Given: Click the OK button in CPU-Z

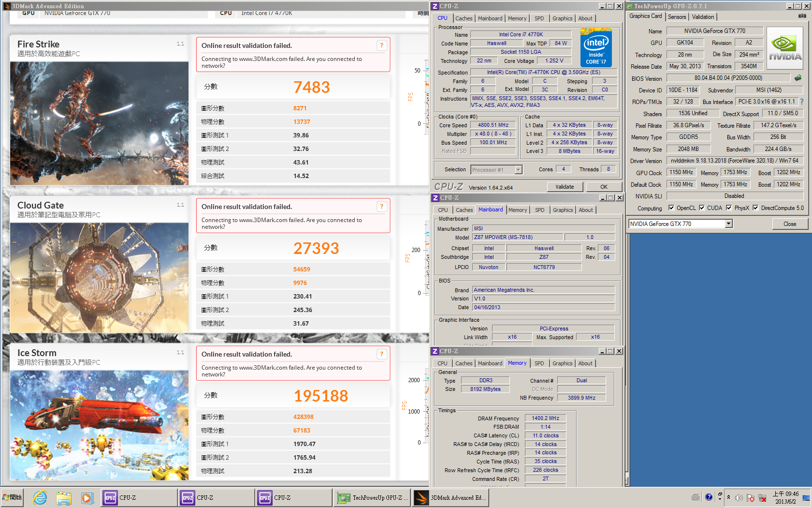Looking at the screenshot, I should pyautogui.click(x=604, y=187).
